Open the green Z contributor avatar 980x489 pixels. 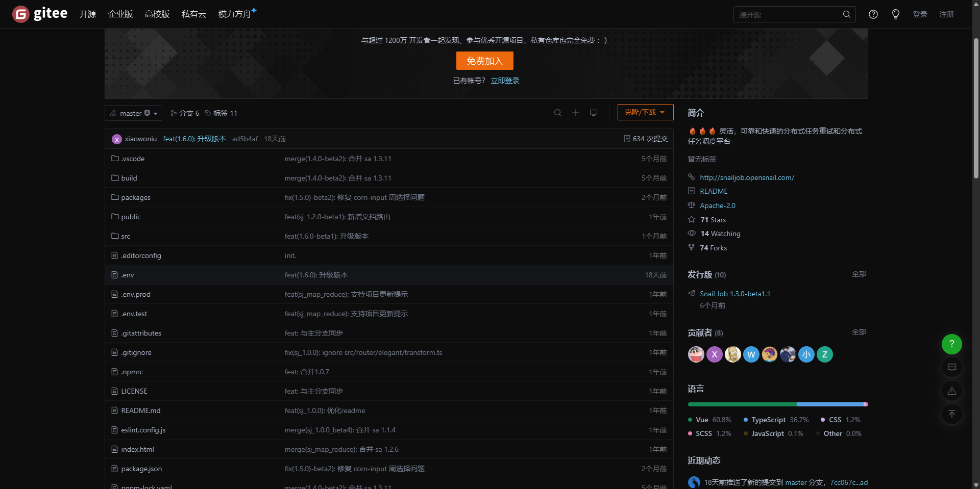coord(825,354)
